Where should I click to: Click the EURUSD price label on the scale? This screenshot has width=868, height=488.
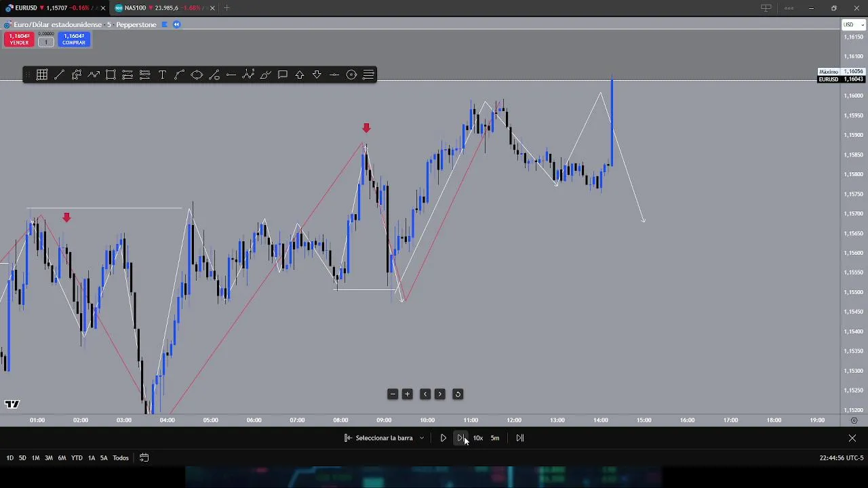coord(841,79)
